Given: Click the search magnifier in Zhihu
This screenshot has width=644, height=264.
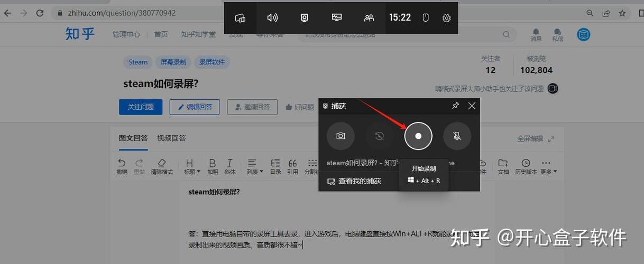Looking at the screenshot, I should [507, 35].
